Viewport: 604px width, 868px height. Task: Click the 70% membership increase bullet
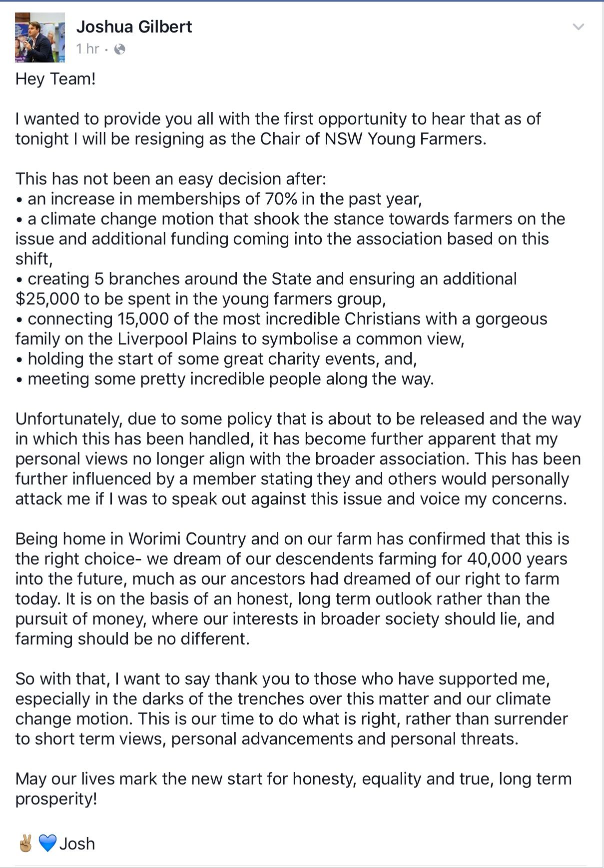(x=218, y=198)
